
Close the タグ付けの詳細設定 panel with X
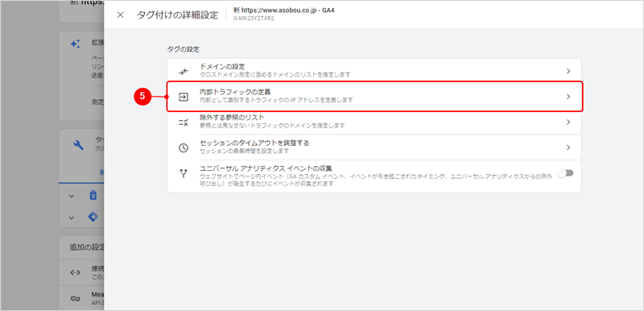[120, 15]
